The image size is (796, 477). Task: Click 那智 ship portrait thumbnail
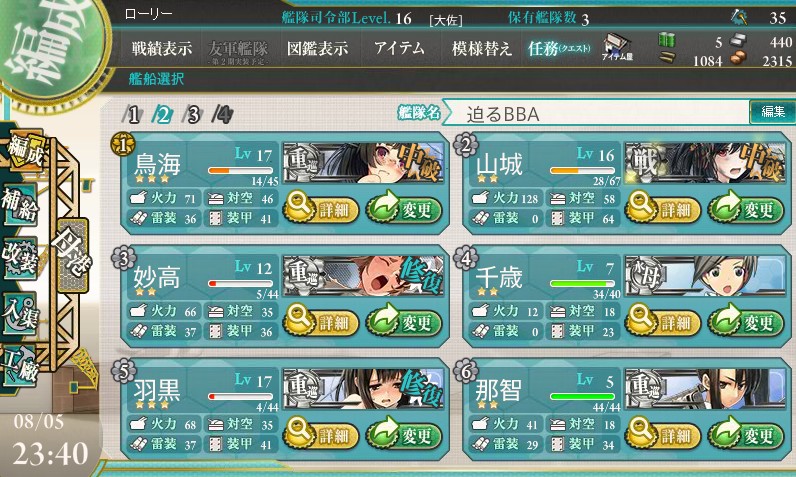[705, 389]
